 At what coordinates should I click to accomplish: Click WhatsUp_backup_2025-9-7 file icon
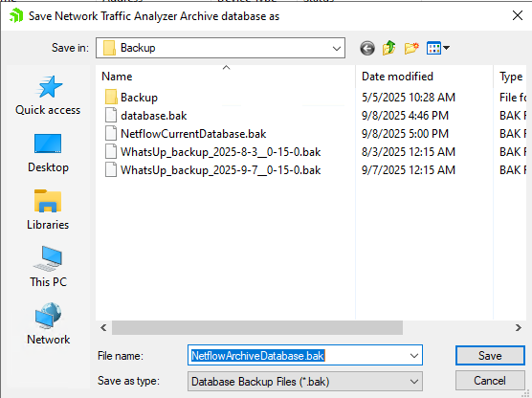pyautogui.click(x=111, y=169)
